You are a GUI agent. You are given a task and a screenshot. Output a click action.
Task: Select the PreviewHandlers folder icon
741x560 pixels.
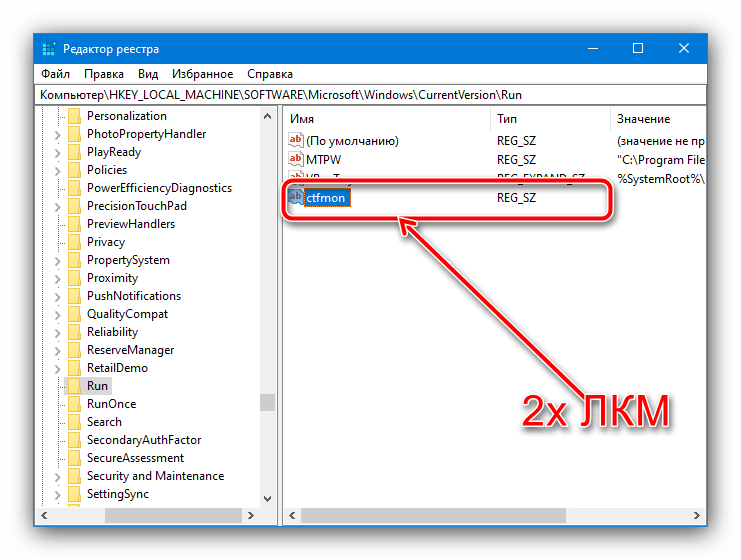(x=74, y=224)
